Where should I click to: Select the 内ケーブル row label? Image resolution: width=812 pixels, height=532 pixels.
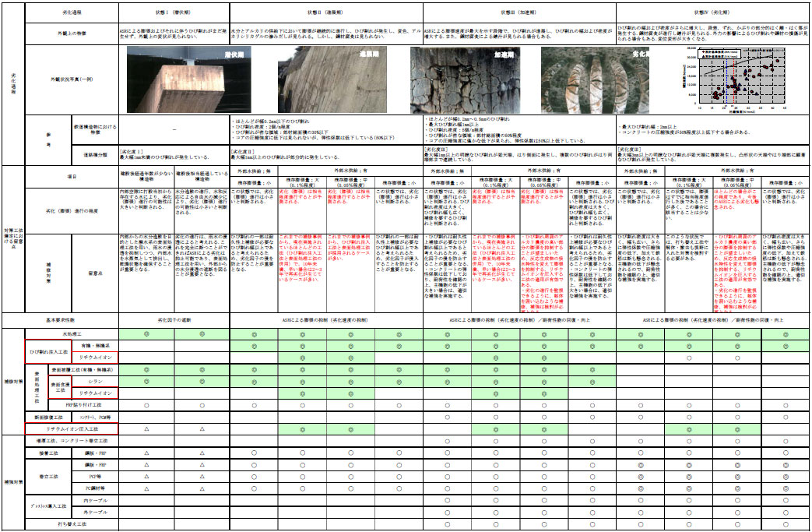tap(93, 501)
